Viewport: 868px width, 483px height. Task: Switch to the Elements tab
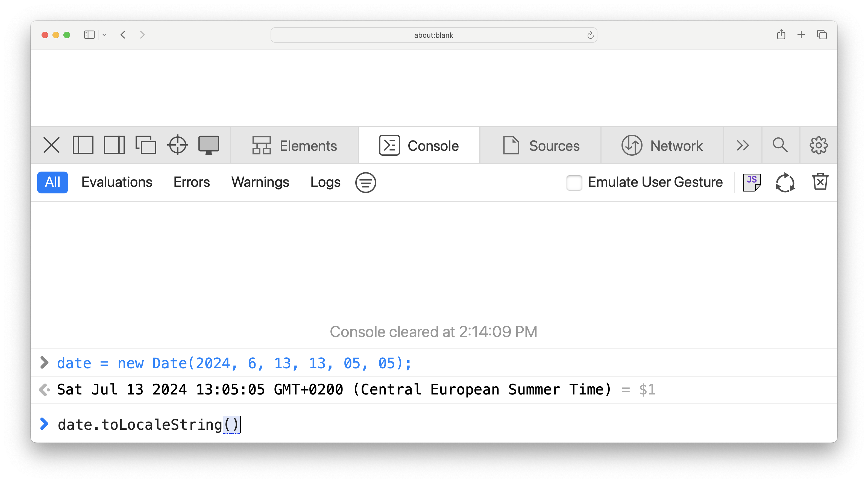point(295,146)
